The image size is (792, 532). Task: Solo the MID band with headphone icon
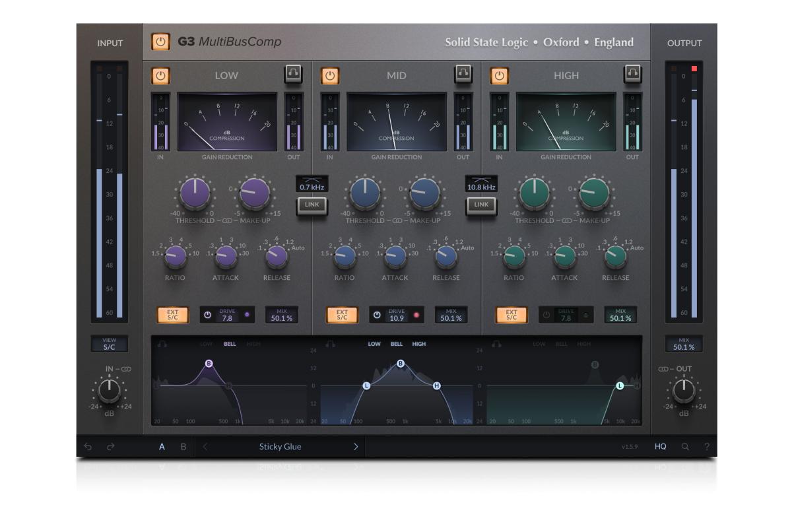tap(463, 74)
